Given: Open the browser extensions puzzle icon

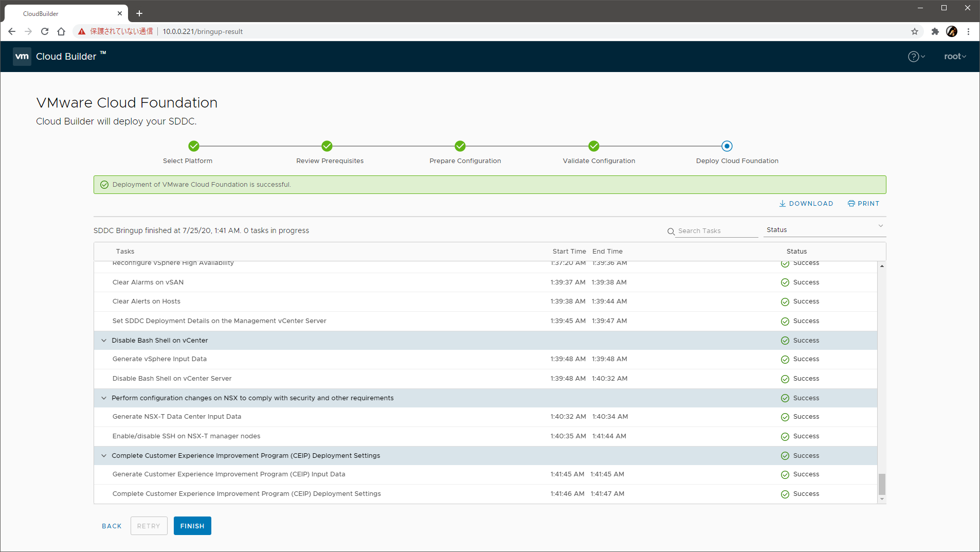Looking at the screenshot, I should click(x=935, y=31).
